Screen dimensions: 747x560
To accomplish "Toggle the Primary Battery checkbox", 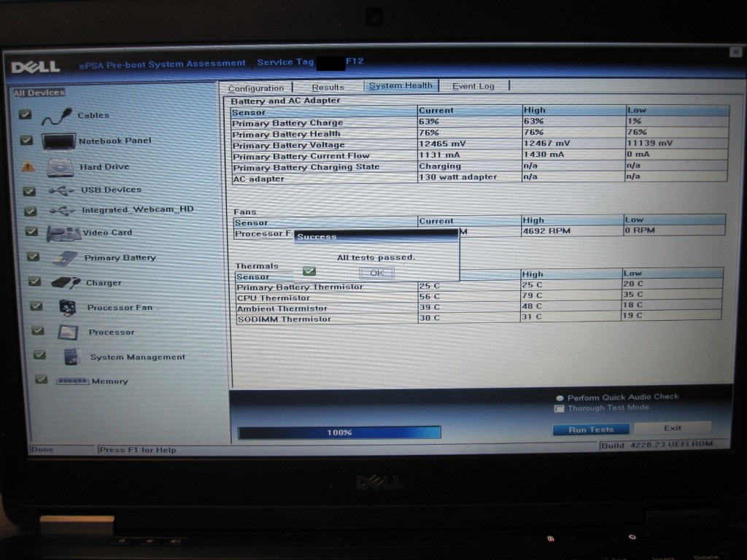I will click(34, 257).
